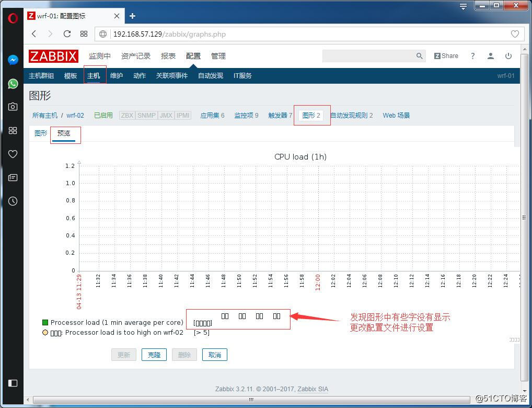Open the 自动发现规则 2 link
532x408 pixels.
(352, 116)
